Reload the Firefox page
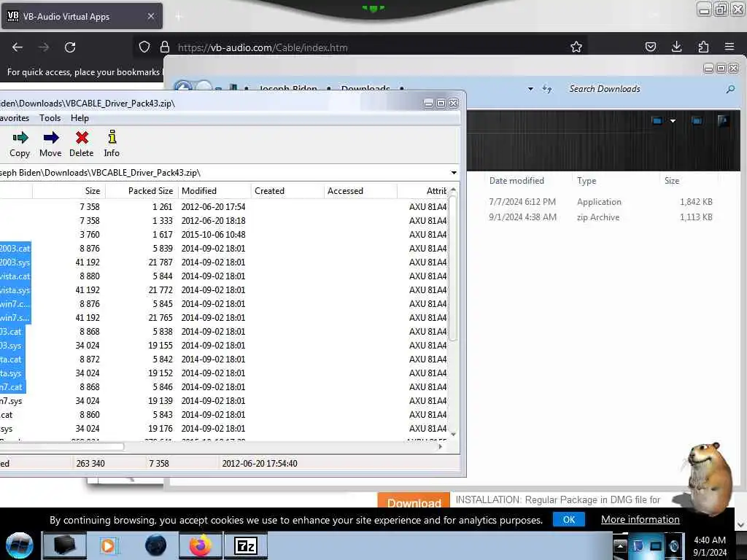This screenshot has height=560, width=747. [x=70, y=47]
